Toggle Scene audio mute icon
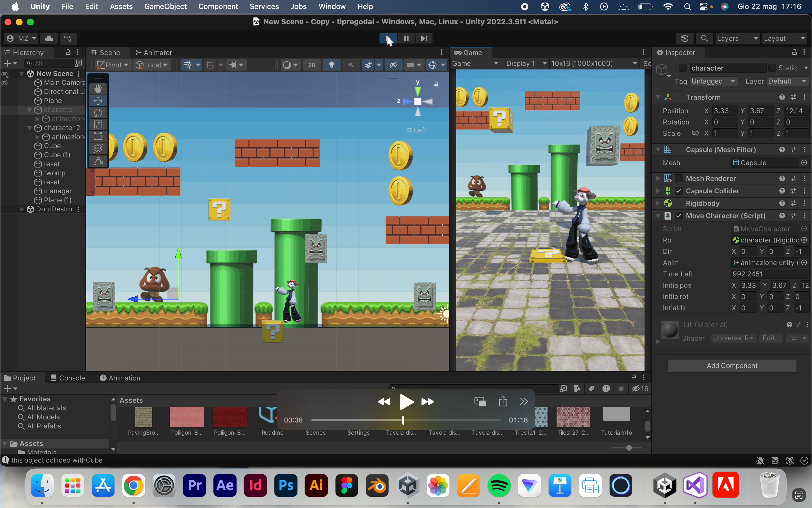The height and width of the screenshot is (508, 812). click(x=351, y=65)
